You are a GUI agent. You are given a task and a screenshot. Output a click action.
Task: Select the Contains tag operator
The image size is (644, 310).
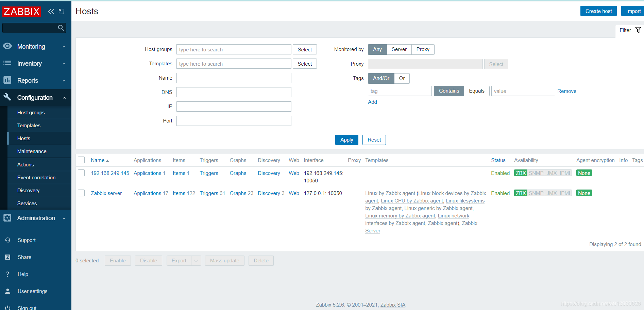pyautogui.click(x=449, y=91)
